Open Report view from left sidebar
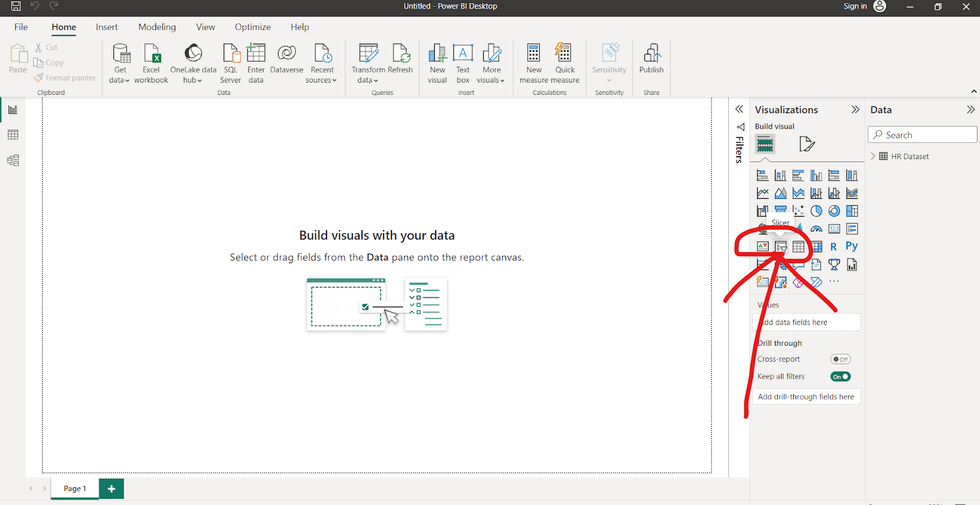 pyautogui.click(x=13, y=110)
